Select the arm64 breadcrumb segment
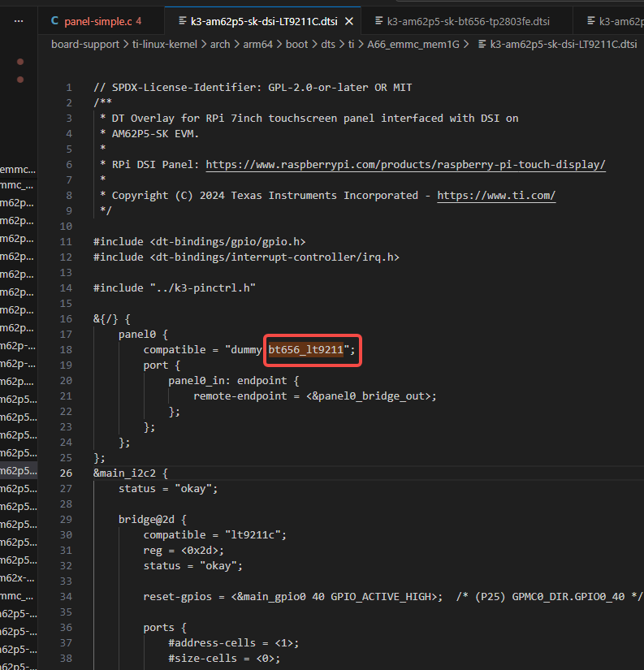 (257, 45)
